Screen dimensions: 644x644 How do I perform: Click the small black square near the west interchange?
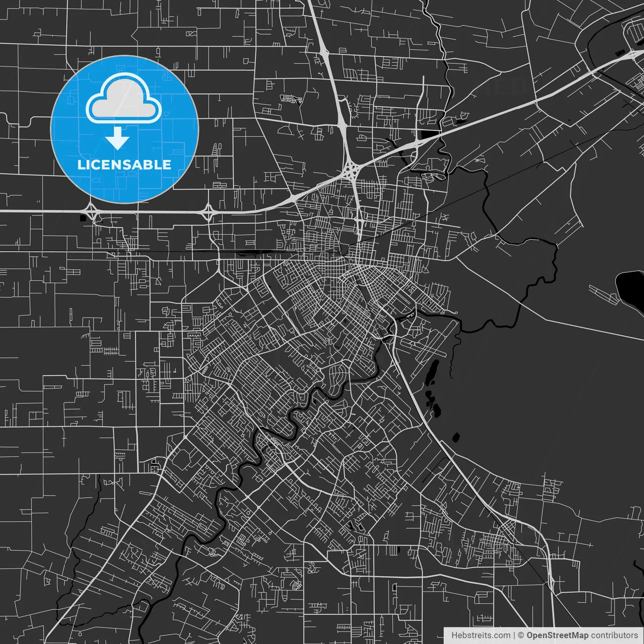tap(82, 218)
